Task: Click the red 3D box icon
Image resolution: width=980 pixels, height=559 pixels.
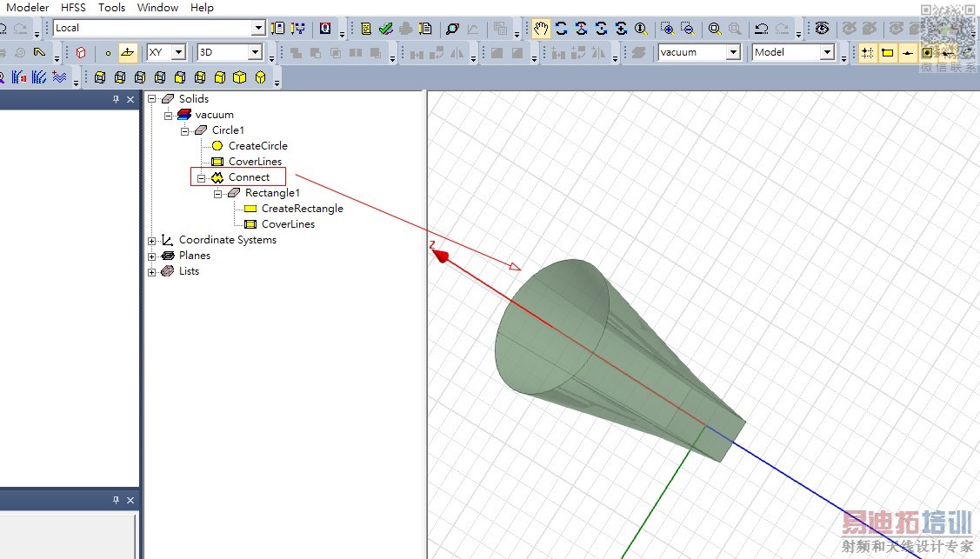Action: pyautogui.click(x=81, y=53)
